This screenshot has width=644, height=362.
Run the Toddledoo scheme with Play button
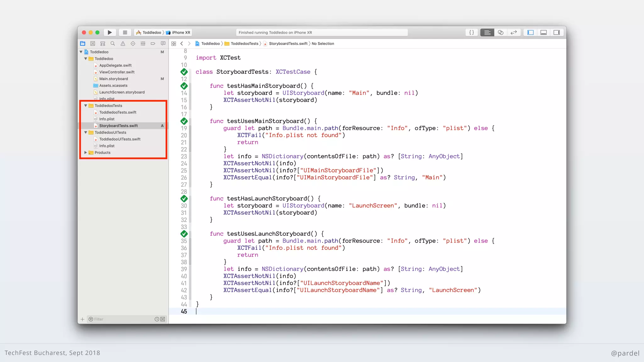[110, 32]
